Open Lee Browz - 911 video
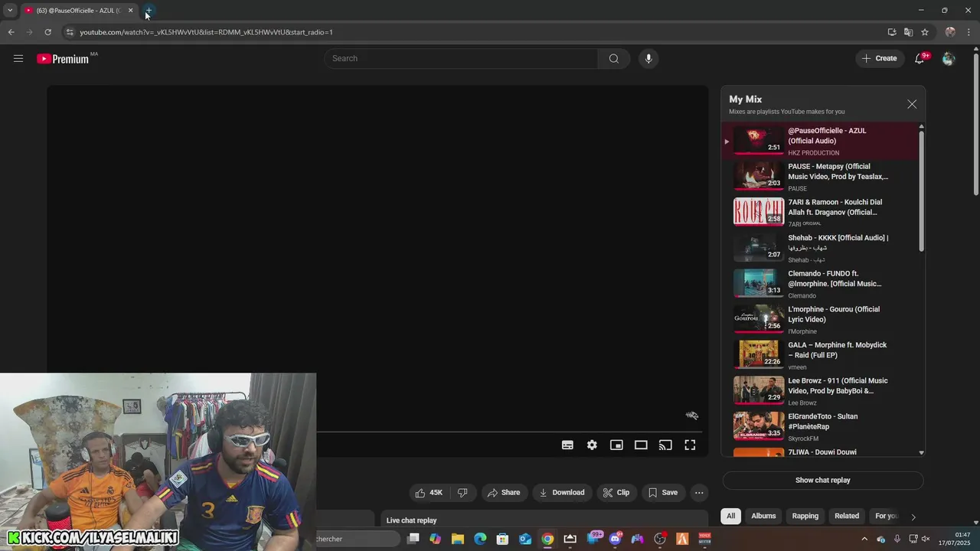Image resolution: width=980 pixels, height=551 pixels. click(x=821, y=391)
